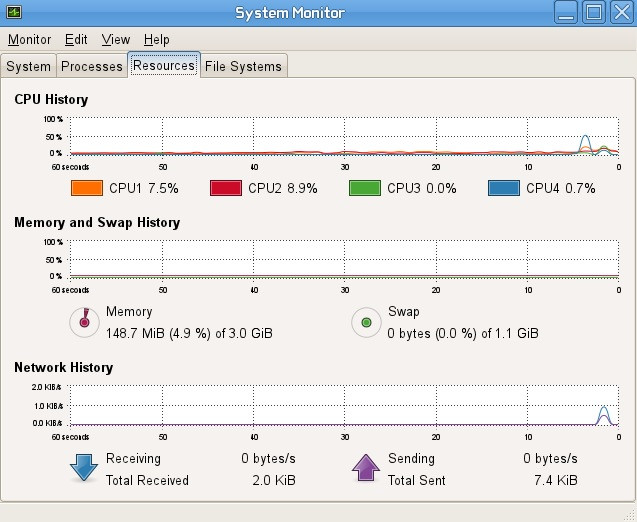637x522 pixels.
Task: Select the Resources tab
Action: [164, 65]
